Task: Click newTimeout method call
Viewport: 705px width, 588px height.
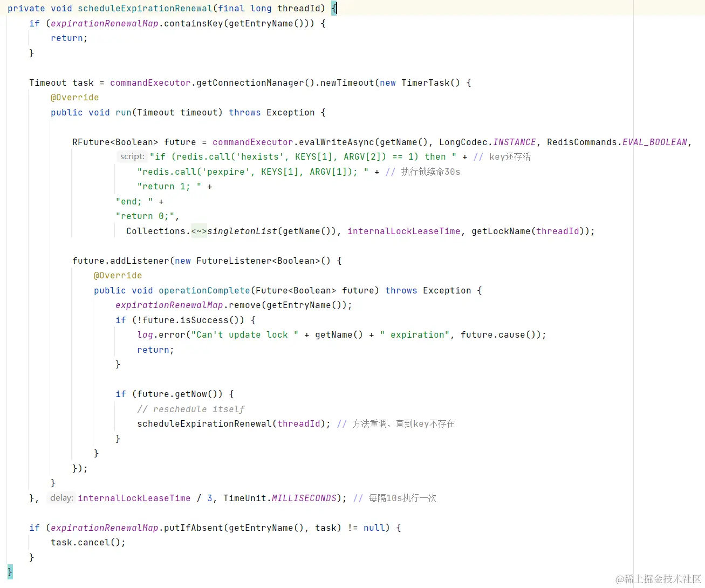Action: [x=347, y=83]
